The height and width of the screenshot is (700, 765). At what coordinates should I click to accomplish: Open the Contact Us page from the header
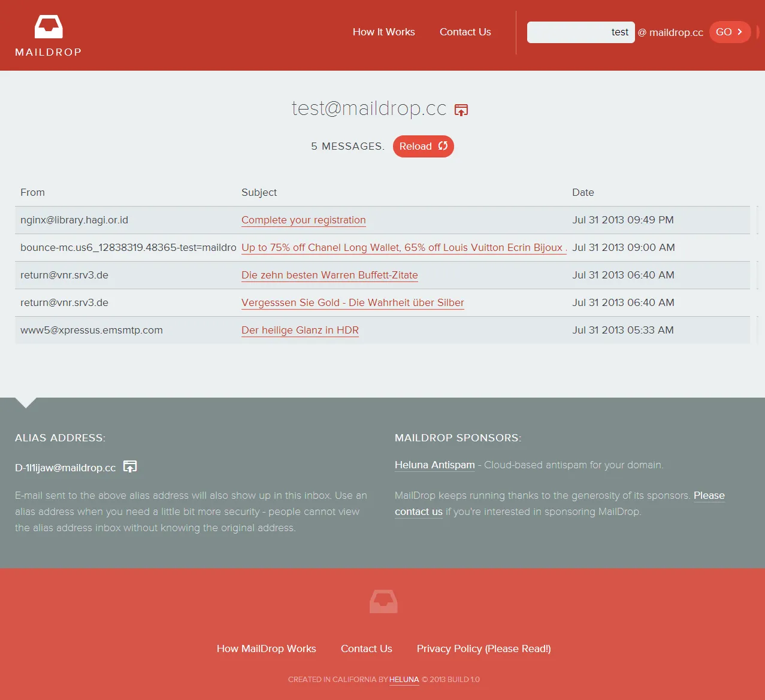[465, 32]
